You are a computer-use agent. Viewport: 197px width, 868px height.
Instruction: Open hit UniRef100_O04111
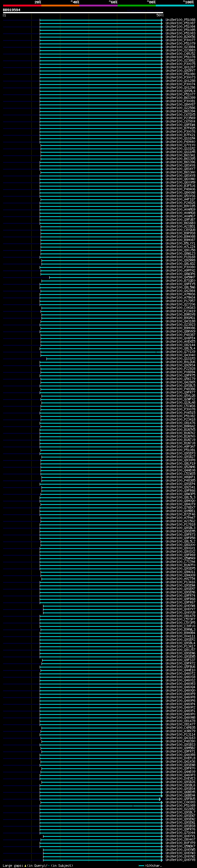click(x=180, y=636)
